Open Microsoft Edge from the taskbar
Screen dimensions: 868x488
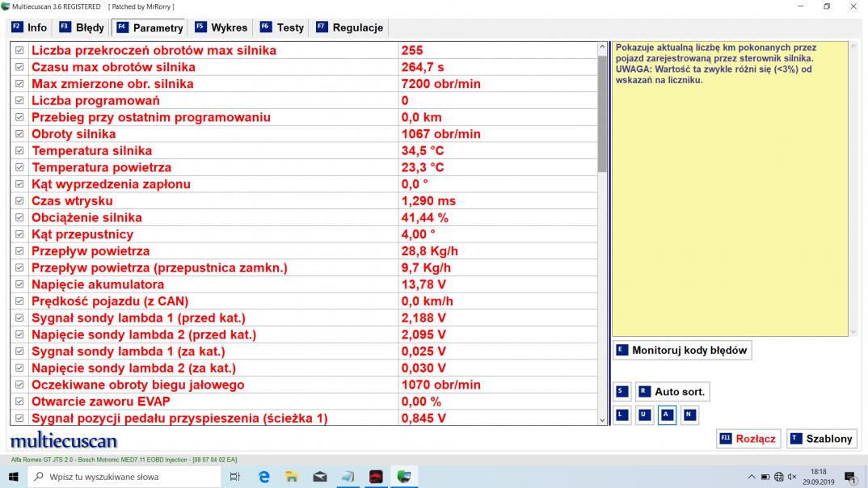pyautogui.click(x=263, y=477)
